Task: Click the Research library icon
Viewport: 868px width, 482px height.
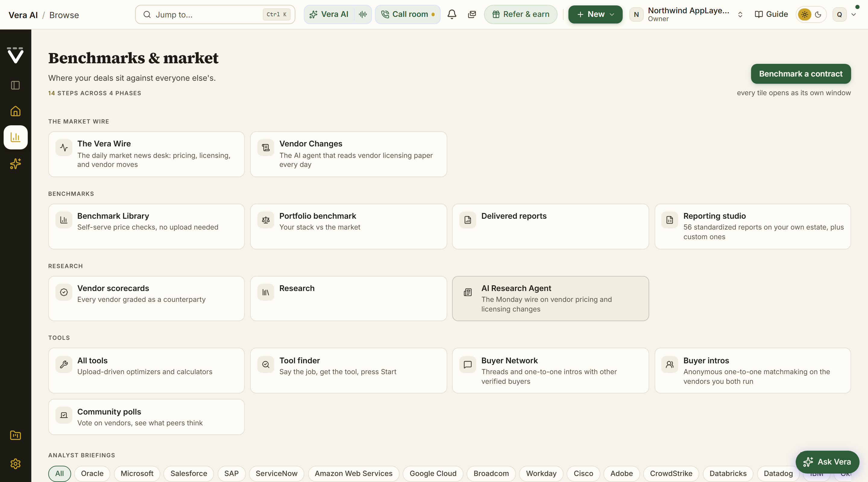Action: coord(266,292)
